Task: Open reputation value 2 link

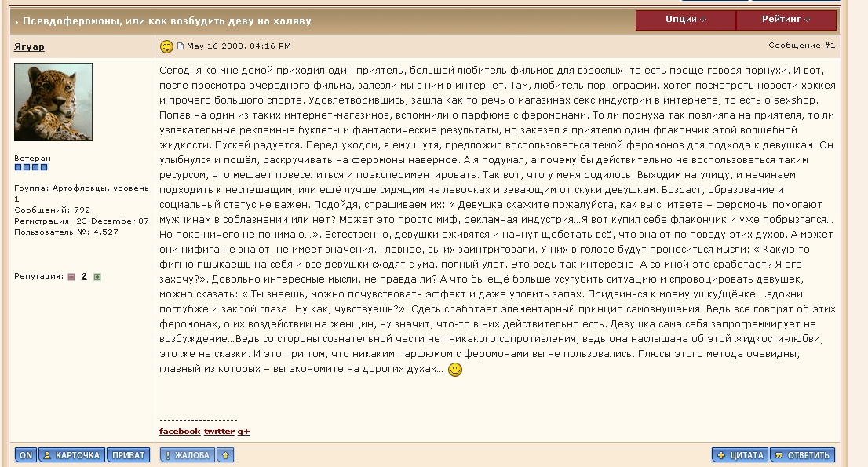Action: 84,276
